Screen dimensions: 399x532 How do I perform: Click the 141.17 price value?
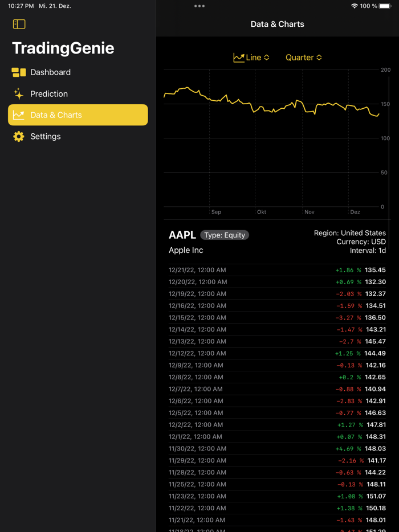tap(376, 460)
